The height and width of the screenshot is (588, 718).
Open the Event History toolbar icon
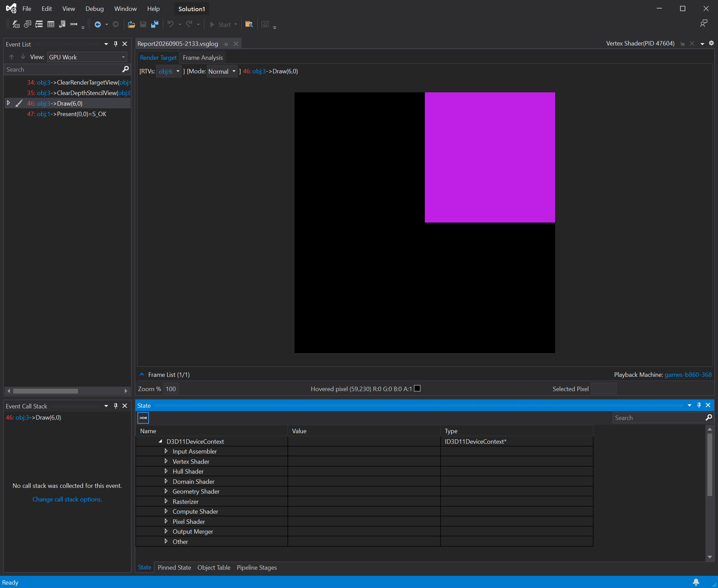coord(27,24)
